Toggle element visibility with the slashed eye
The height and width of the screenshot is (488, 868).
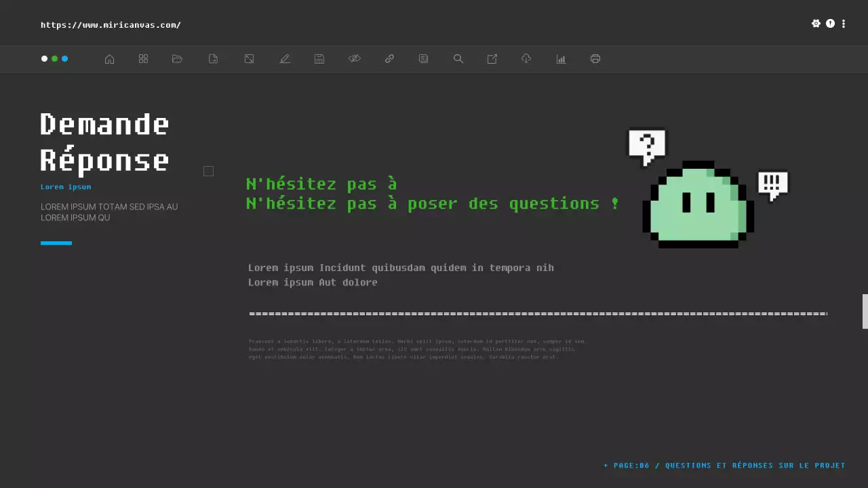coord(355,59)
